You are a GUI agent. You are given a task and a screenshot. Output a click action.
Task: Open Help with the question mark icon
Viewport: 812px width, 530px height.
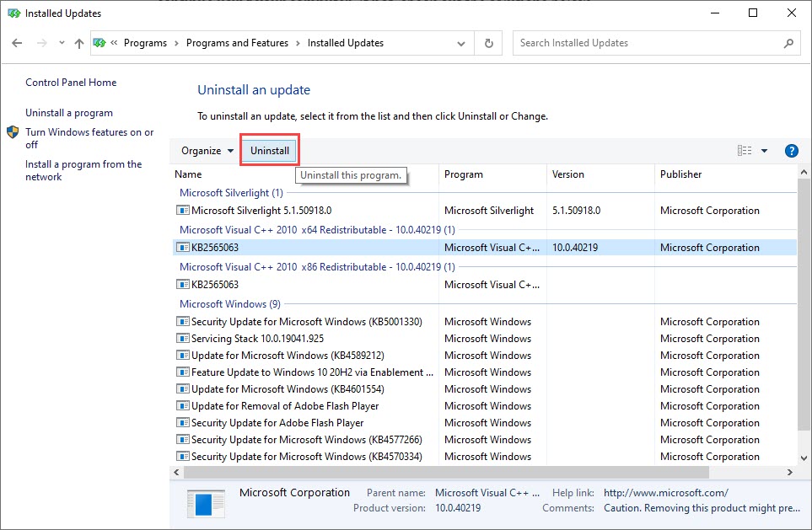(791, 151)
